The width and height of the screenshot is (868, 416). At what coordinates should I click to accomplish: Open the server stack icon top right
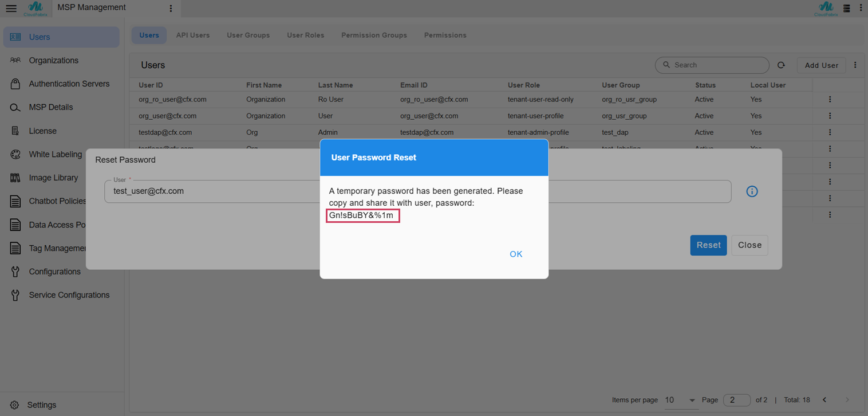pyautogui.click(x=847, y=8)
